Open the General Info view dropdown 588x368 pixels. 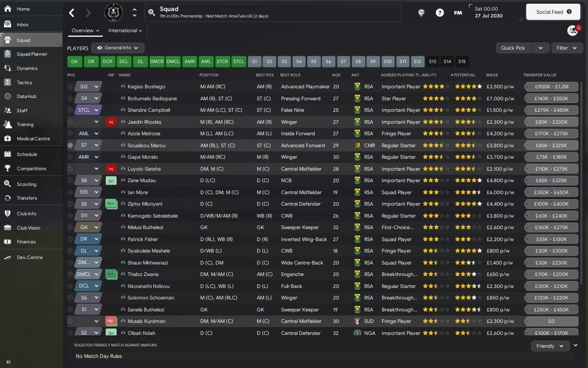118,48
